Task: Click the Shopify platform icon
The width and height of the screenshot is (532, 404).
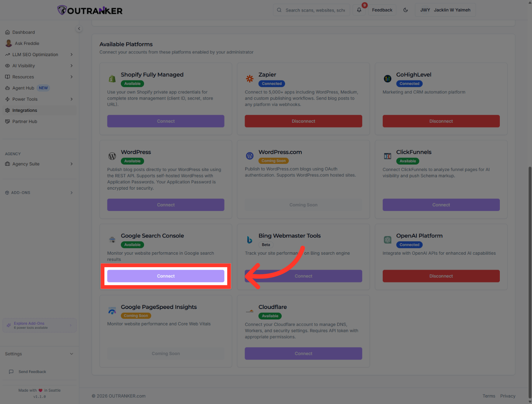Action: coord(112,79)
